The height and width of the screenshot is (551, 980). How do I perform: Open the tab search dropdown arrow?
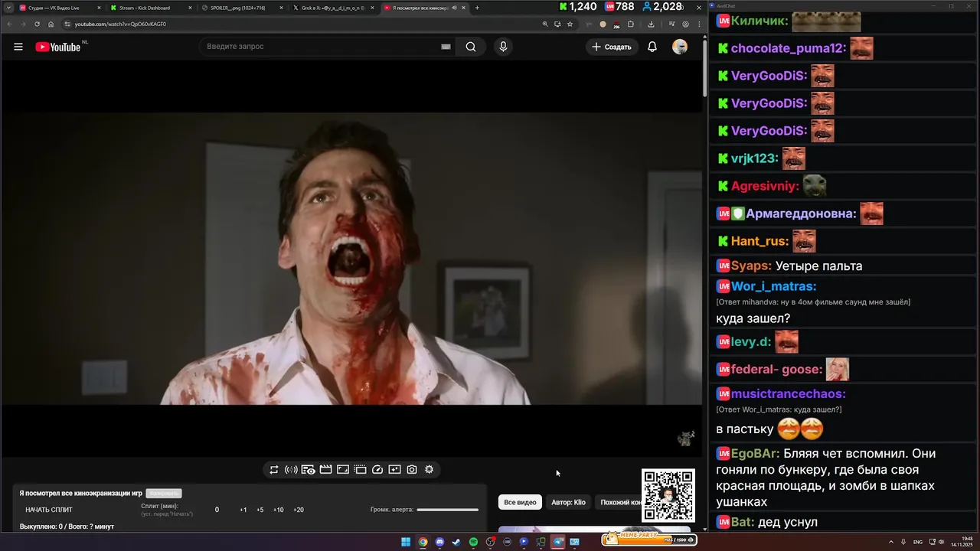(8, 8)
